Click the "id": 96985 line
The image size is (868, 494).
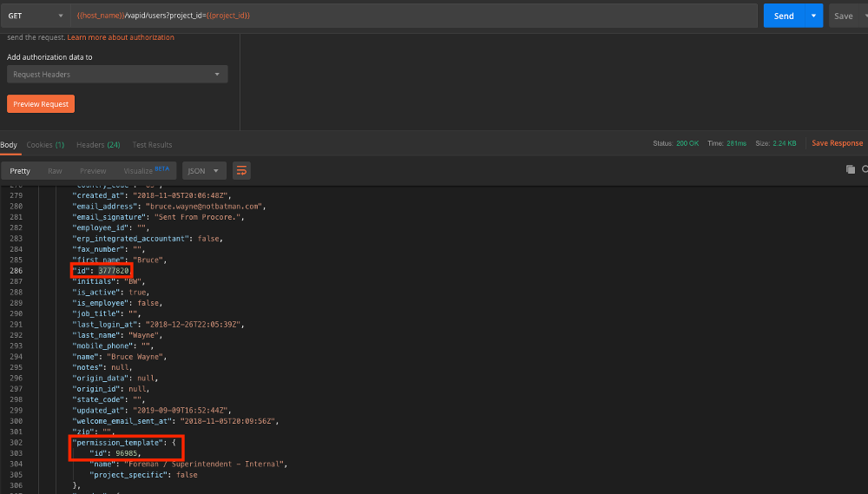coord(115,453)
